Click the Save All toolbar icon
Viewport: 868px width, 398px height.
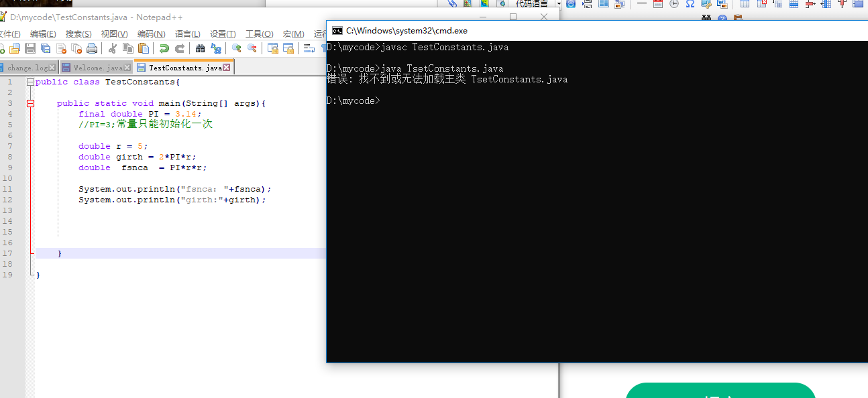tap(46, 48)
